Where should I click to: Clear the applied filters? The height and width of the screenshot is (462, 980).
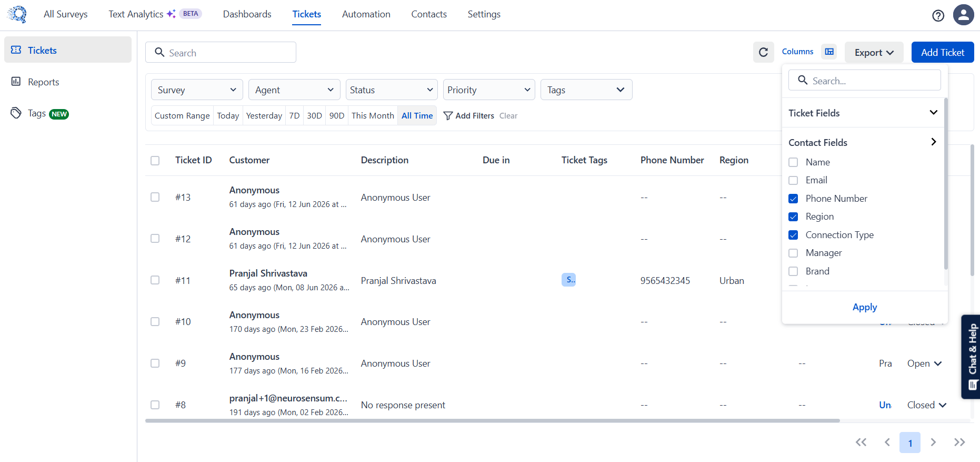click(508, 116)
